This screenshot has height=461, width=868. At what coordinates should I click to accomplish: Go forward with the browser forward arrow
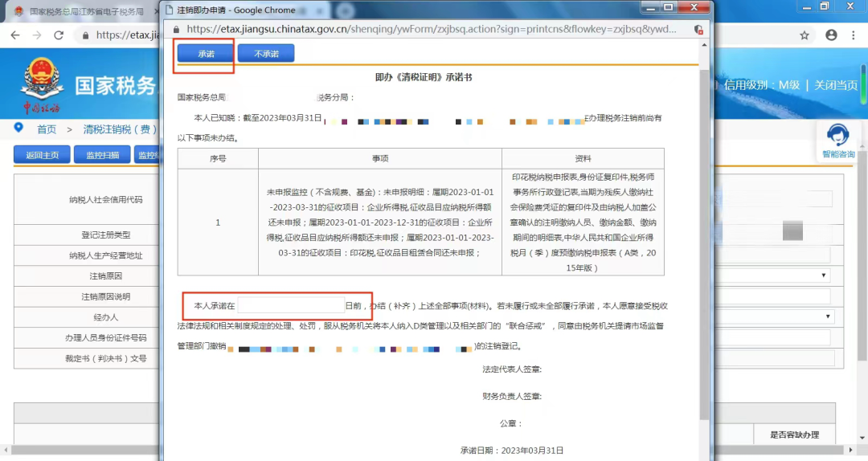tap(36, 35)
